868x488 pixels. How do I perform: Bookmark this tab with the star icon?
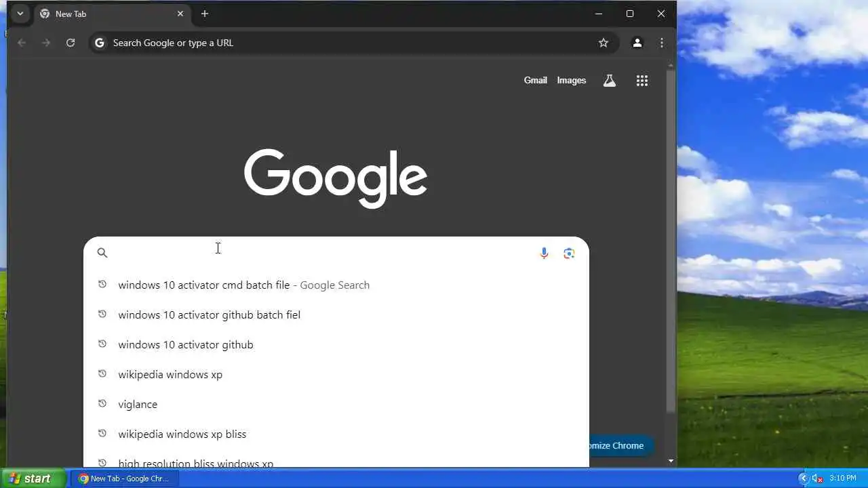coord(604,43)
